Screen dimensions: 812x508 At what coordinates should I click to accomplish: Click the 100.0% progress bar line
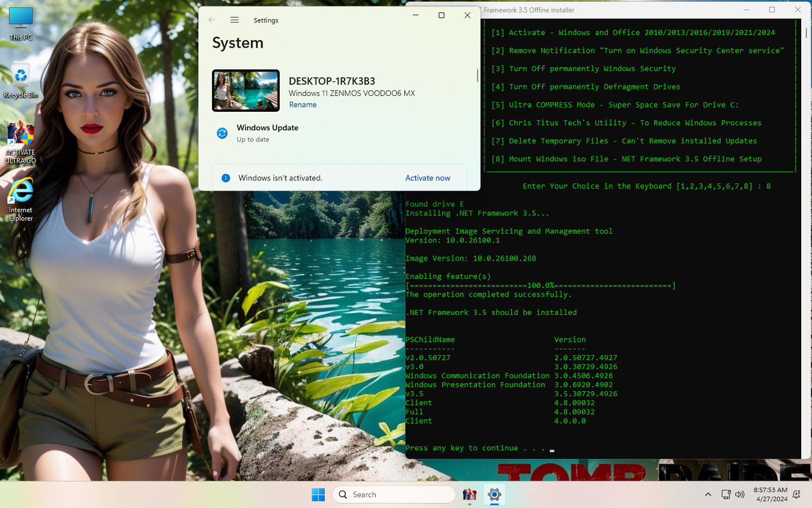click(x=540, y=286)
